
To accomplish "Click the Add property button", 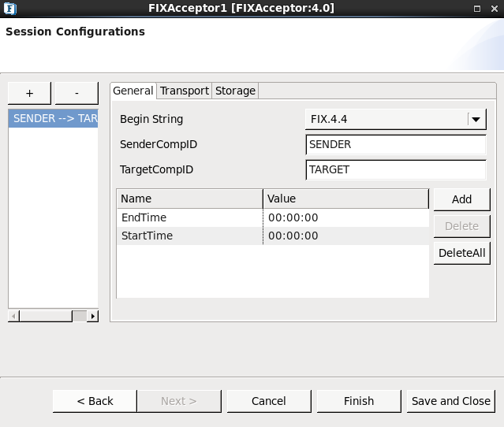I will pos(462,199).
